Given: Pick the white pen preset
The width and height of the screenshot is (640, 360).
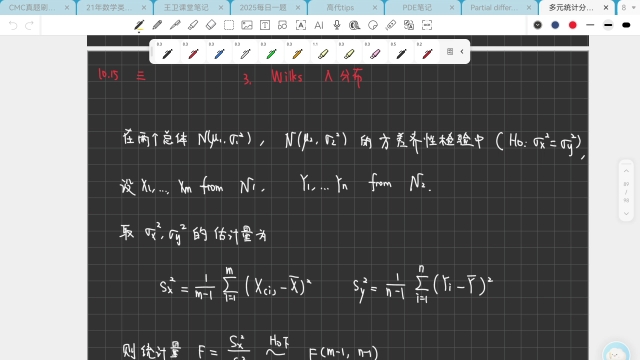Looking at the screenshot, I should [245, 52].
